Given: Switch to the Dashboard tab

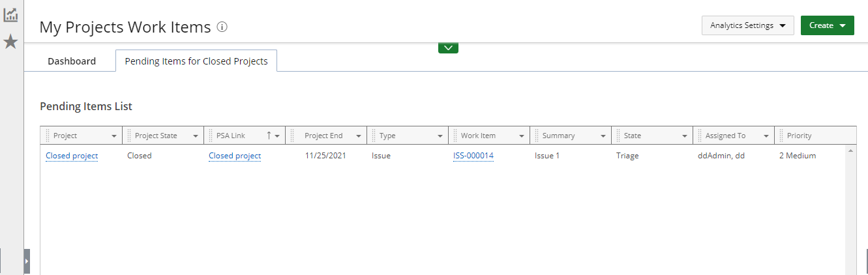Looking at the screenshot, I should point(72,61).
